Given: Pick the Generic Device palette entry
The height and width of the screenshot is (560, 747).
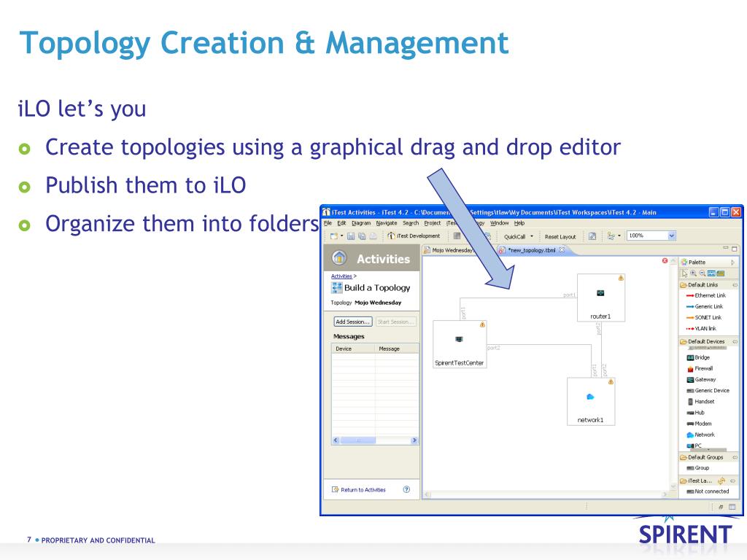Looking at the screenshot, I should [x=708, y=391].
